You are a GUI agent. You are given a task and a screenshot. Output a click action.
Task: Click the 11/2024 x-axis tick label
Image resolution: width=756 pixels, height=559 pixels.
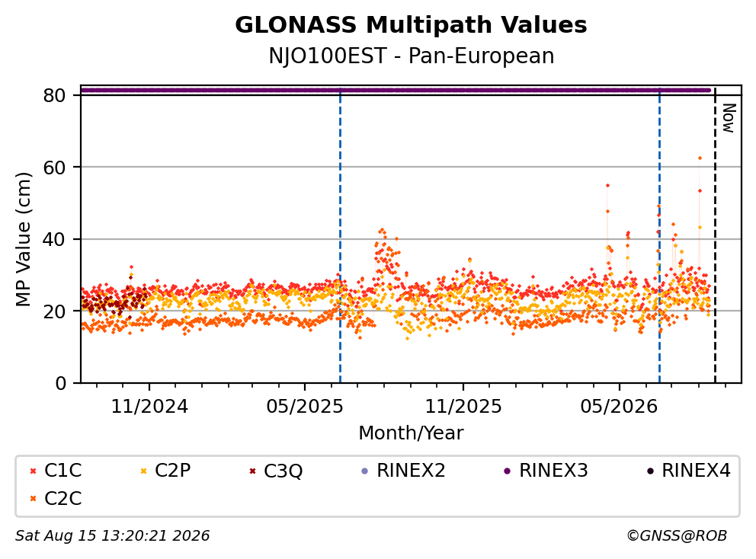pos(149,407)
